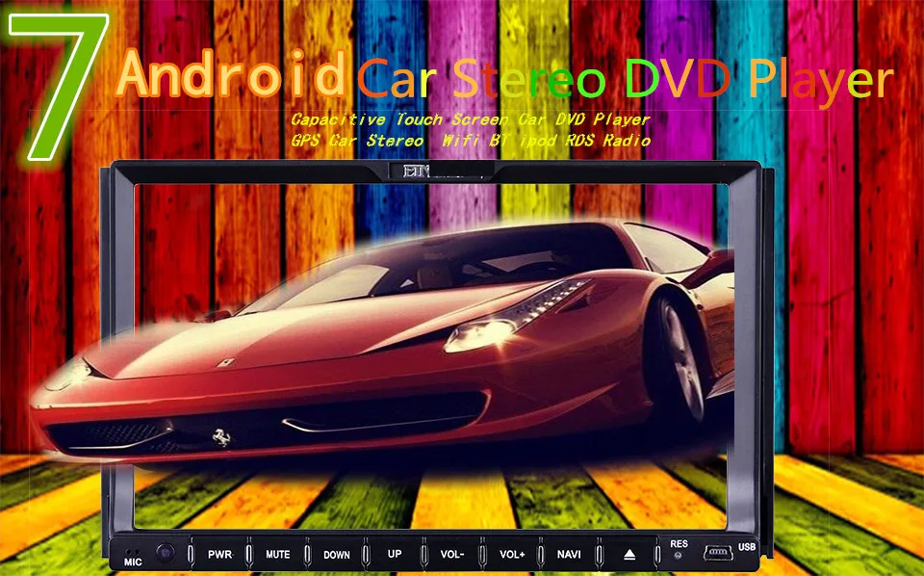Click 'Capacitive Touch Screen Car DVD Player' line
The width and height of the screenshot is (924, 576).
[471, 119]
